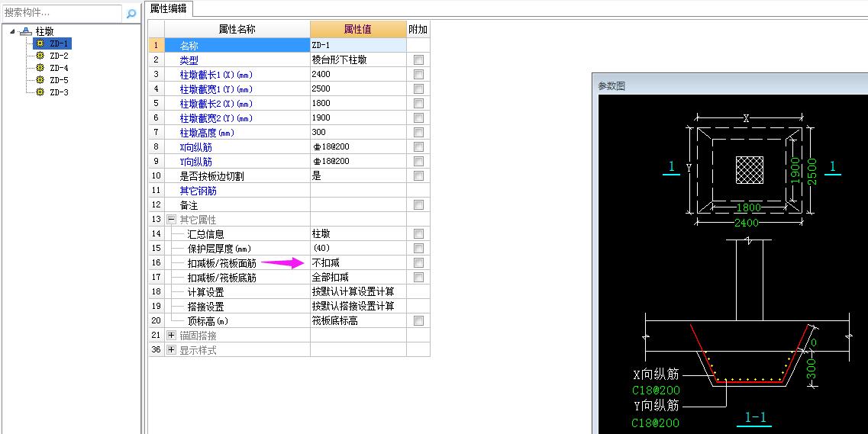
Task: Click the search magnifier icon
Action: pos(131,13)
